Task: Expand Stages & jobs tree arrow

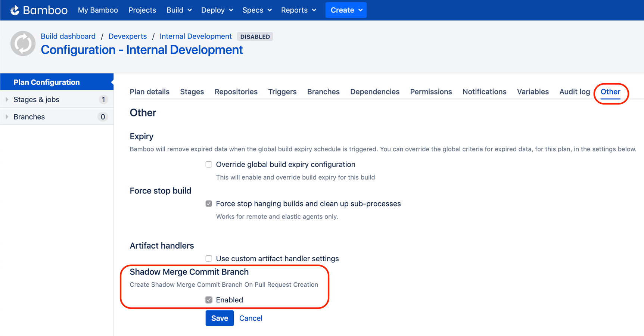Action: 7,99
